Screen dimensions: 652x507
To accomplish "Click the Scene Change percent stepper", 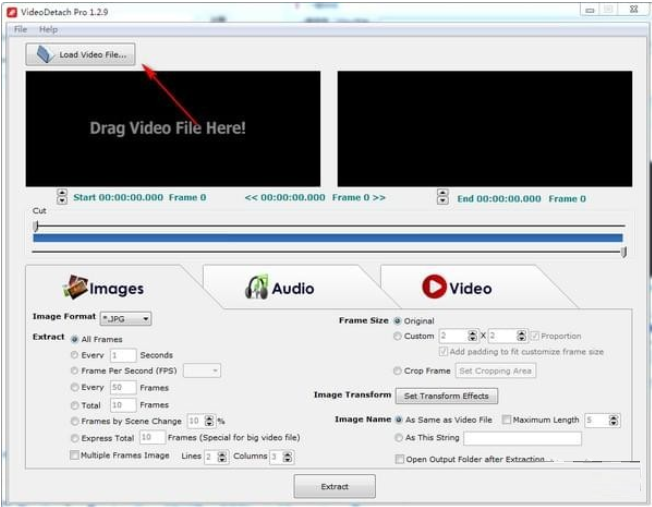I will coord(210,421).
